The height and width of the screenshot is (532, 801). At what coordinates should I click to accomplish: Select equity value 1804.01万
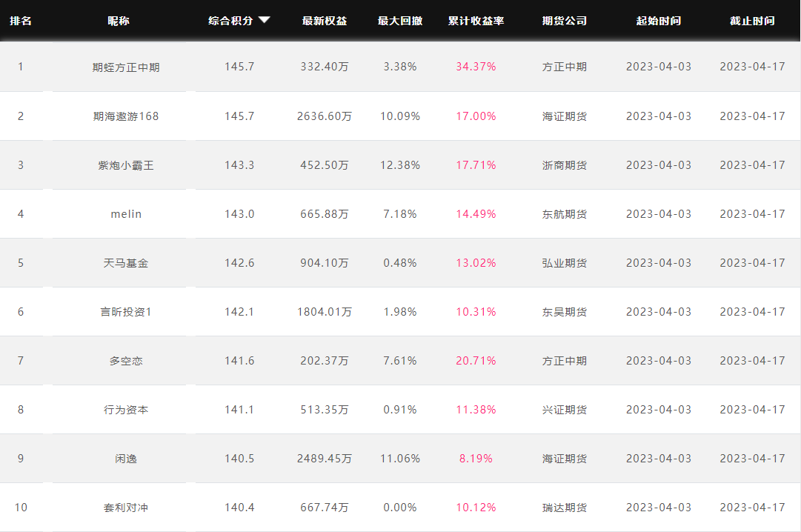[325, 312]
